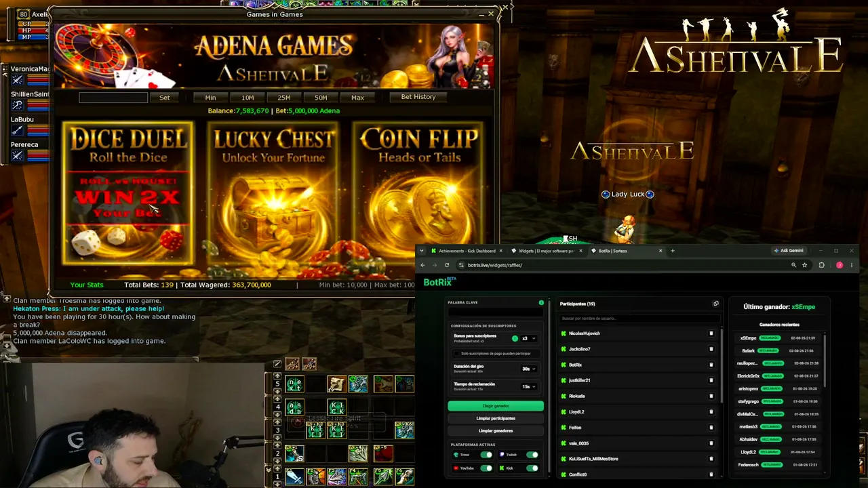
Task: Disable the YouTube platform switch
Action: point(486,468)
